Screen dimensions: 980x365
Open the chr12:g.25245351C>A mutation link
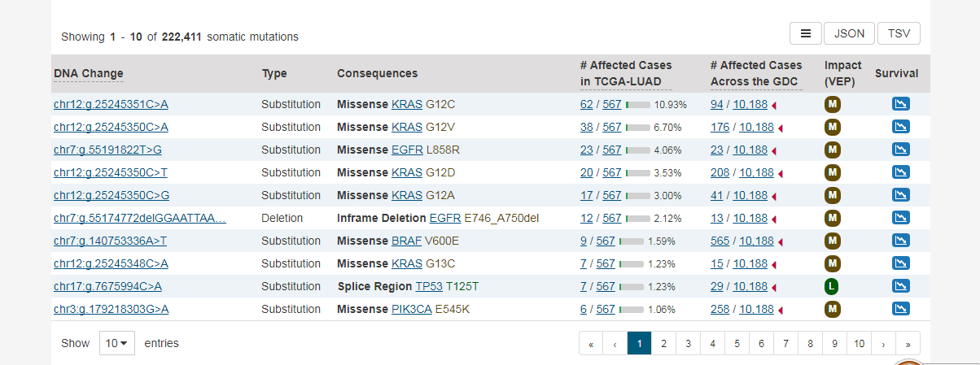[111, 104]
